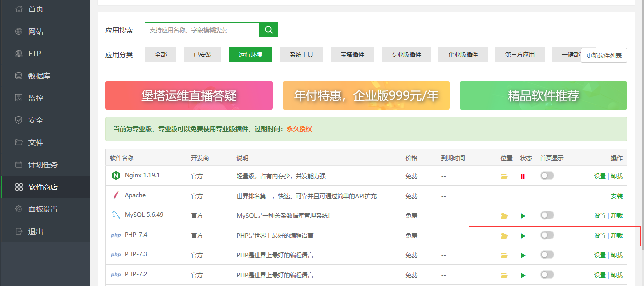Open MySQL install folder icon
Image resolution: width=644 pixels, height=286 pixels.
tap(504, 216)
